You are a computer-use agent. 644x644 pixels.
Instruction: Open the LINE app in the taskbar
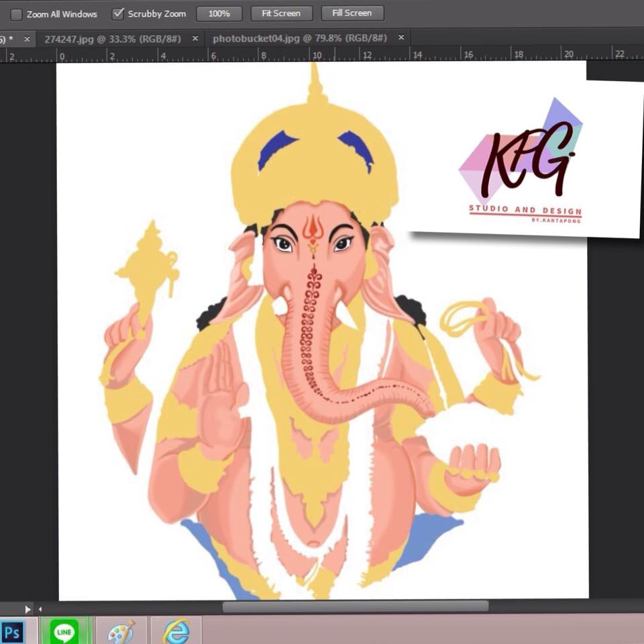[x=64, y=632]
